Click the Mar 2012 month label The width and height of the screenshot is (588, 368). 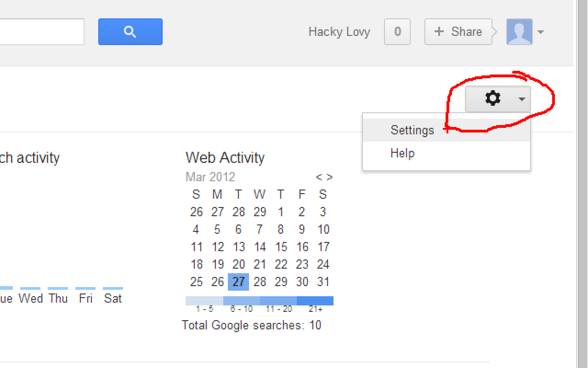point(210,177)
